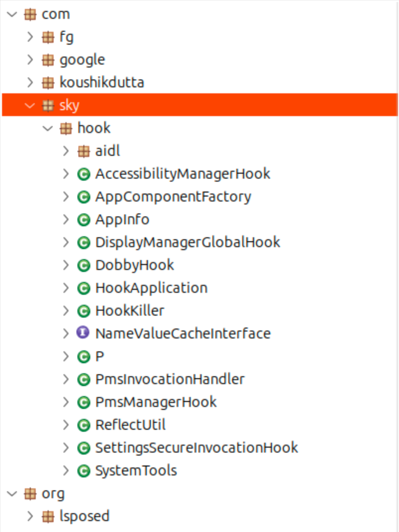Expand the lsposed package
The width and height of the screenshot is (399, 532).
tap(29, 516)
